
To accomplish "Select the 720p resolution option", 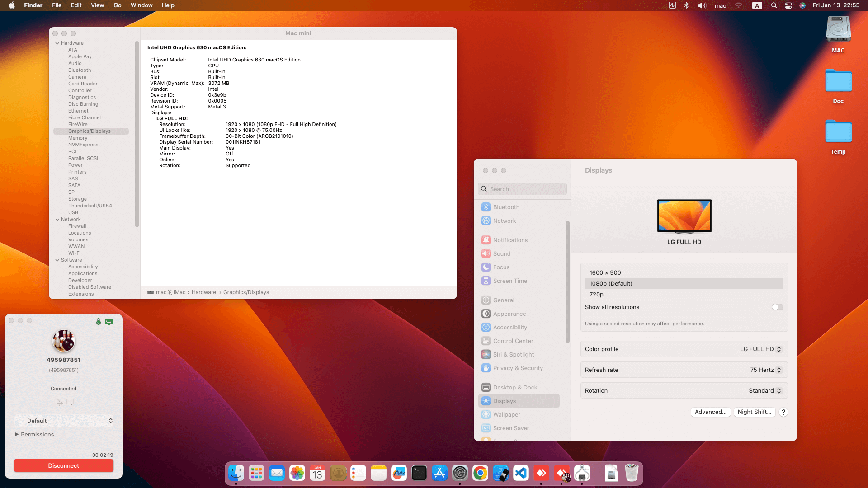I will (597, 294).
